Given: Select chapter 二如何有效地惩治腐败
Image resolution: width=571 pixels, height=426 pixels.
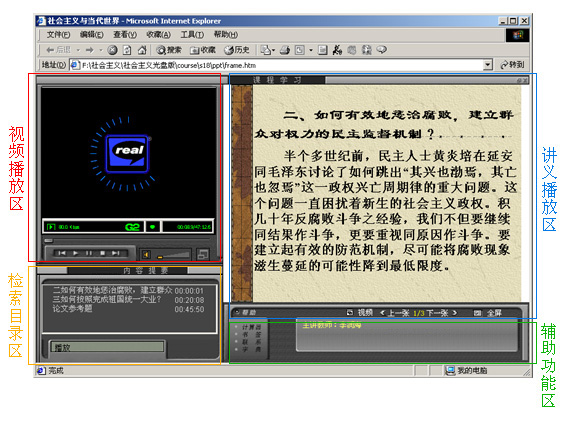Looking at the screenshot, I should pos(113,290).
